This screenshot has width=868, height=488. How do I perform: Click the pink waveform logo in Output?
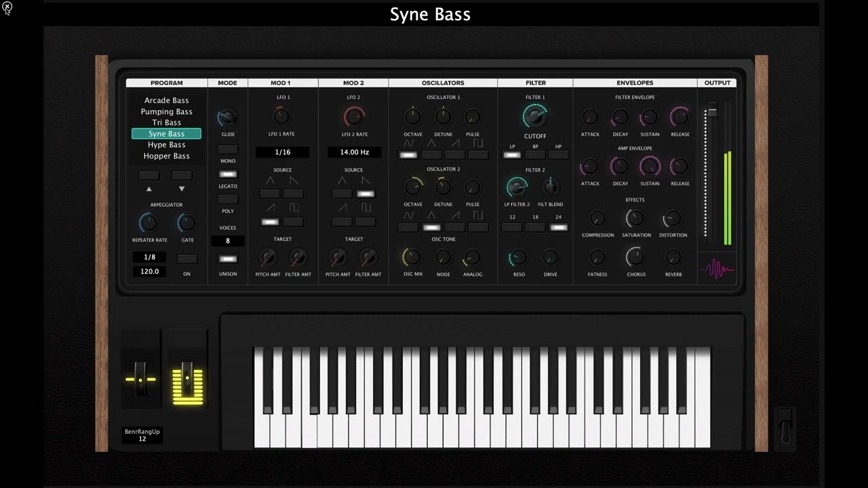tap(717, 270)
